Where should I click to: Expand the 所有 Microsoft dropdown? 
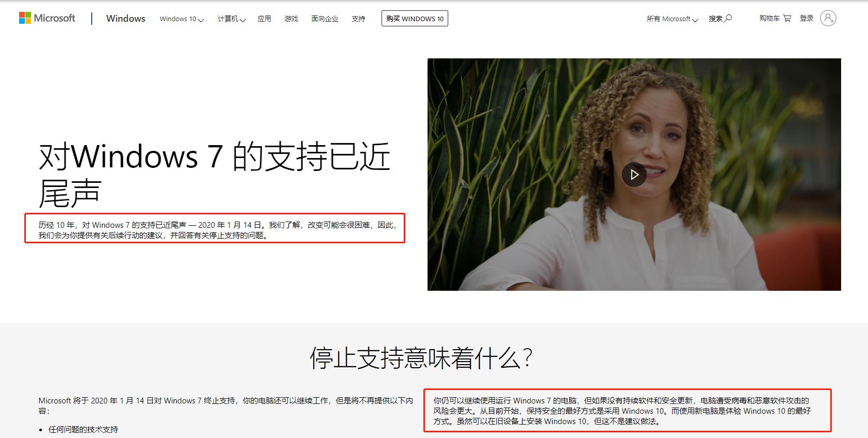(x=672, y=19)
